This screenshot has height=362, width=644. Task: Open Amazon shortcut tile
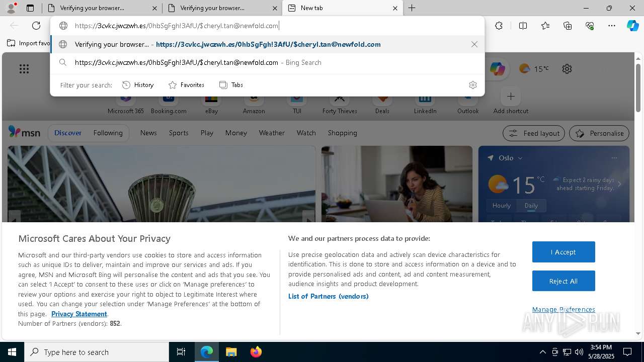point(254,105)
